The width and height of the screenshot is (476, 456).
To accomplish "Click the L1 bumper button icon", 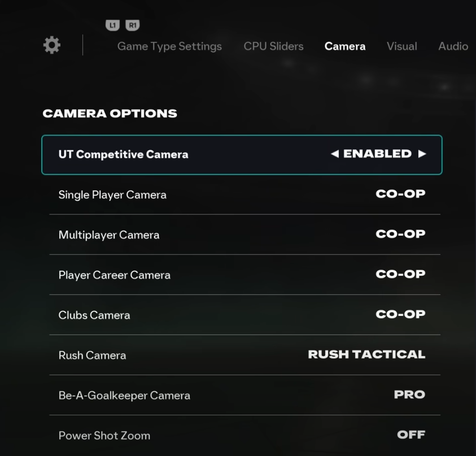I will [x=112, y=25].
